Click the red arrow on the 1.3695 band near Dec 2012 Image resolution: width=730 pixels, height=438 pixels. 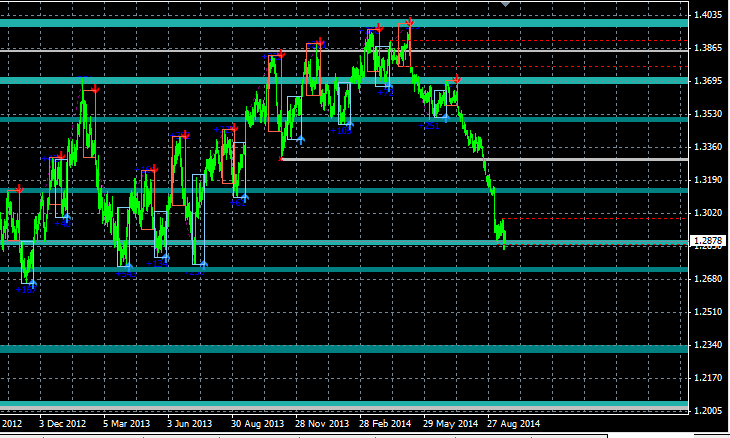(95, 90)
